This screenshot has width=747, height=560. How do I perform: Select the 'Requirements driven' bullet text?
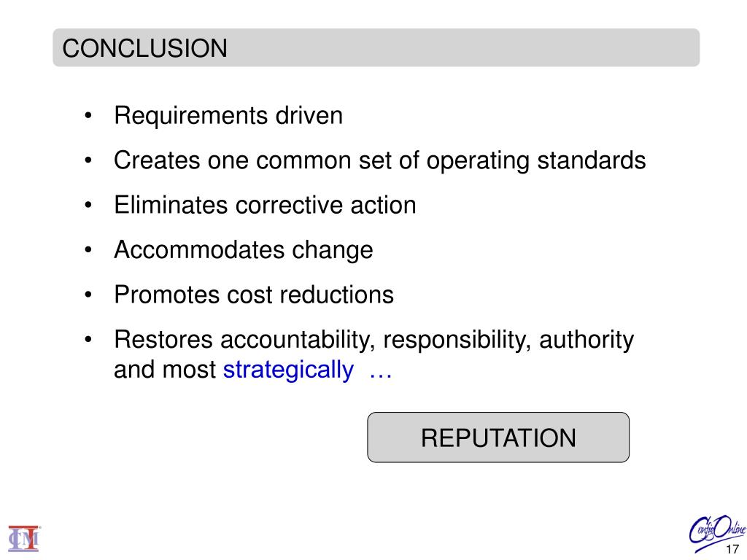click(x=228, y=116)
